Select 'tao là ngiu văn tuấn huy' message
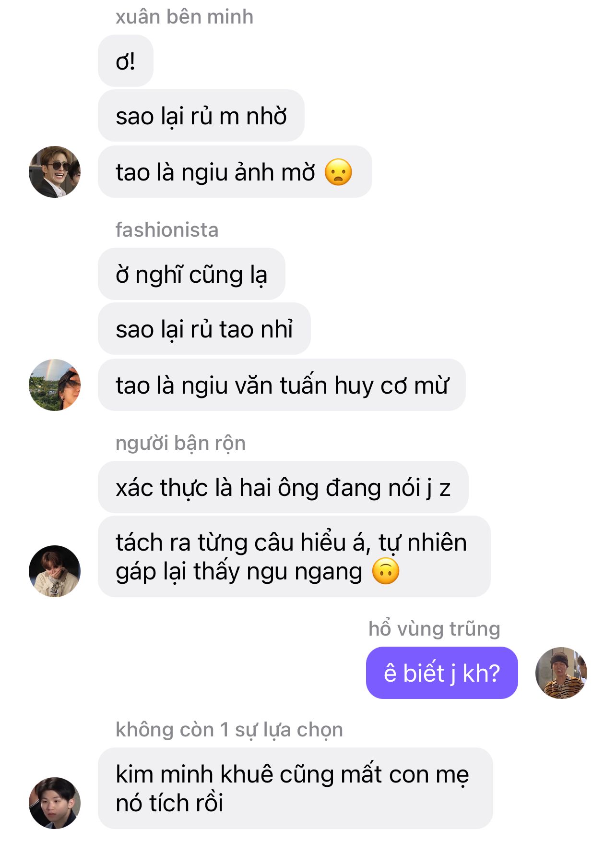The image size is (616, 843). coord(282,385)
